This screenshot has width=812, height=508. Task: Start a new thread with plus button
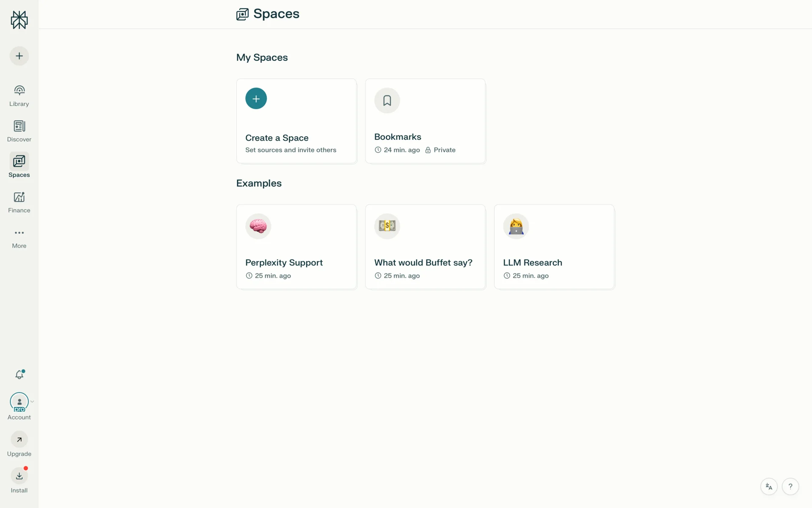[19, 56]
